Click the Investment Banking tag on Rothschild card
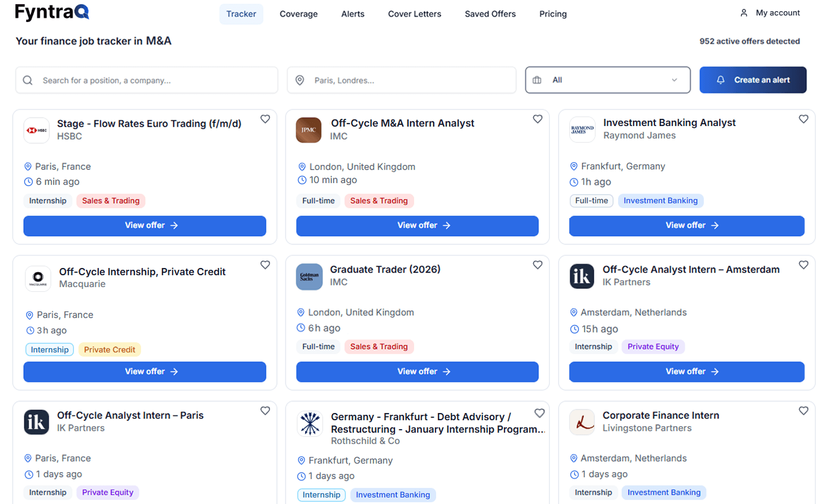Screen dimensions: 821x504 point(393,495)
